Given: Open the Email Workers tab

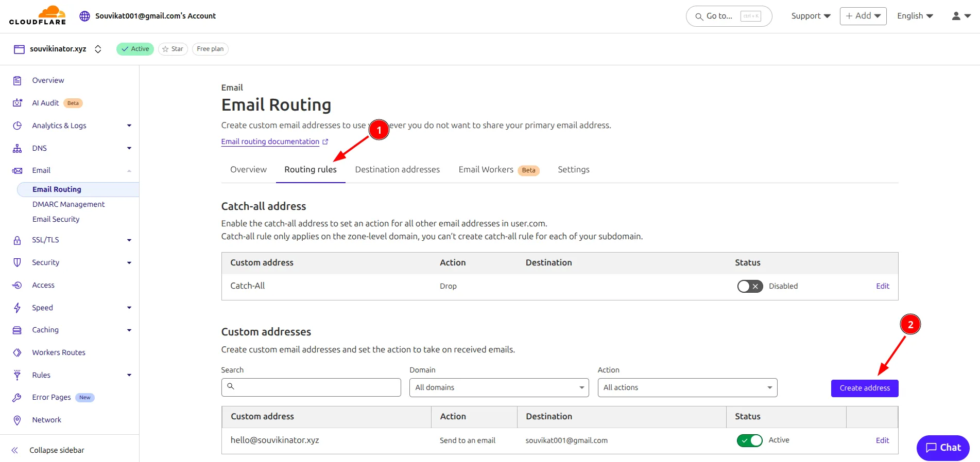Looking at the screenshot, I should (x=486, y=170).
